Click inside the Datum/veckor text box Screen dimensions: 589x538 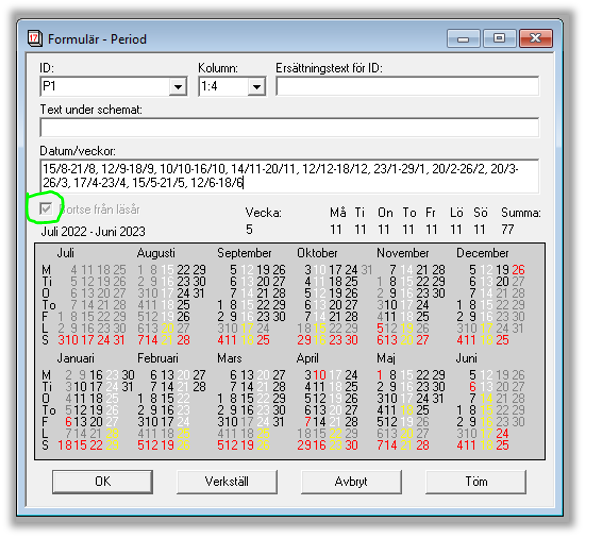tap(289, 177)
